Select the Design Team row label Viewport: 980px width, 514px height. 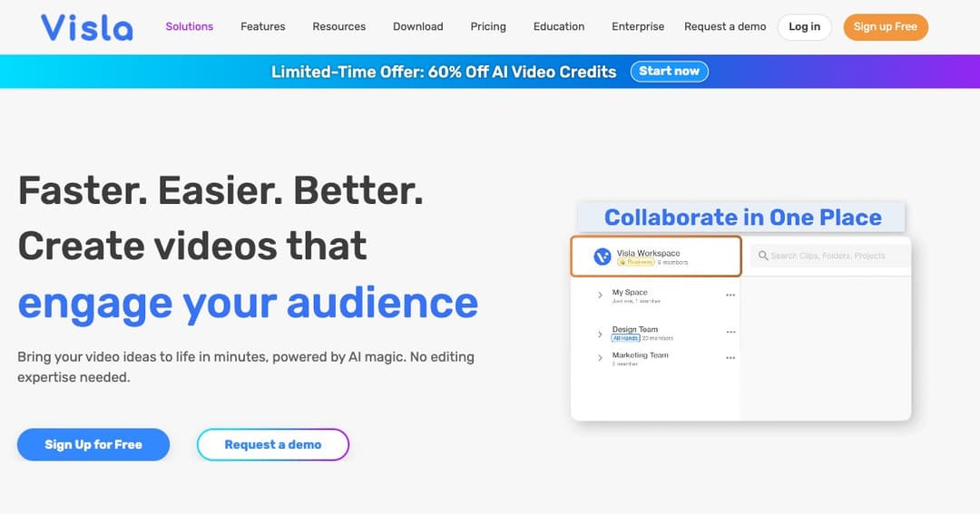point(635,329)
